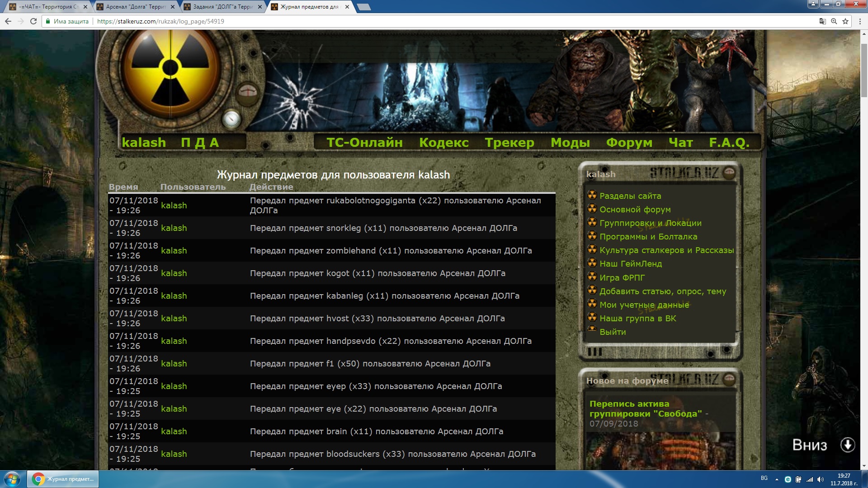Click the Вниз down-arrow icon
Viewport: 868px width, 488px height.
[847, 445]
